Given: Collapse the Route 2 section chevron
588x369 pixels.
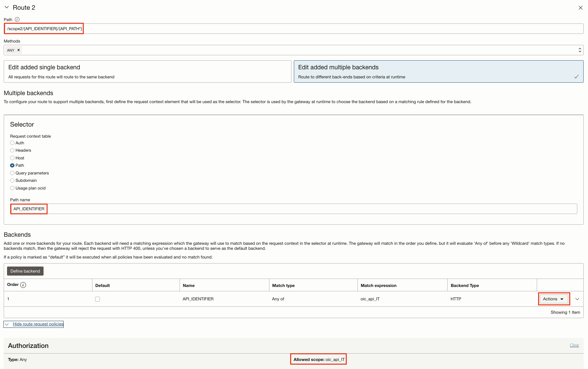Looking at the screenshot, I should (x=7, y=7).
